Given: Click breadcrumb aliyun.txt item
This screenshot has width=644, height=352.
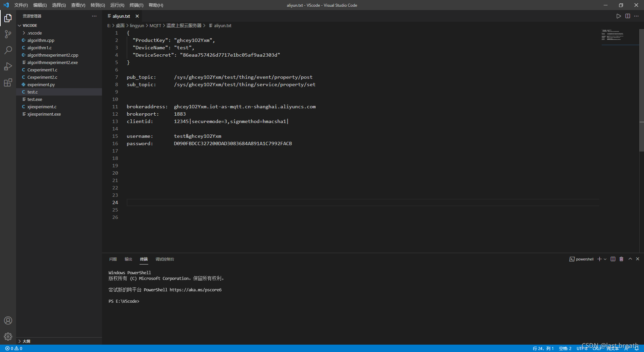Looking at the screenshot, I should tap(220, 25).
